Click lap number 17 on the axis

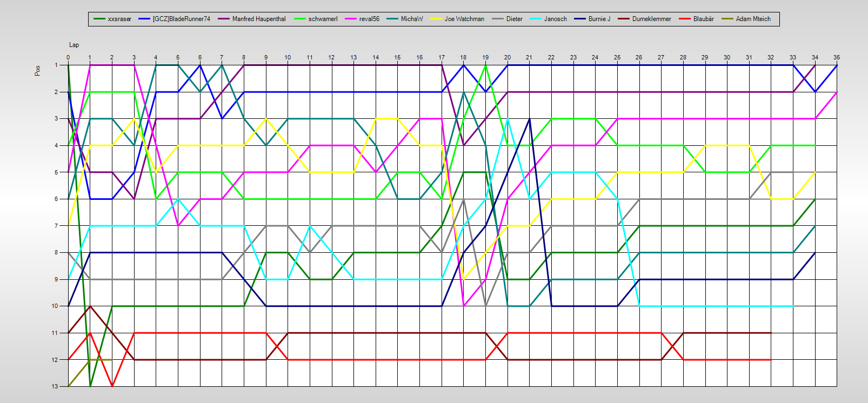point(442,57)
